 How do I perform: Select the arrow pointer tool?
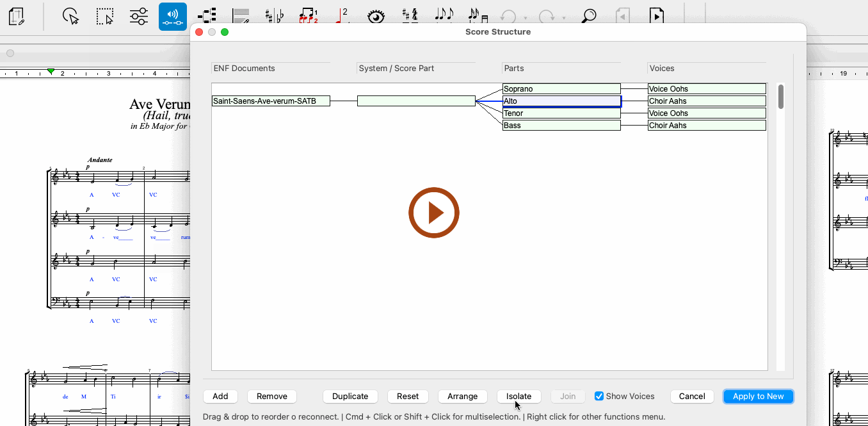point(71,16)
